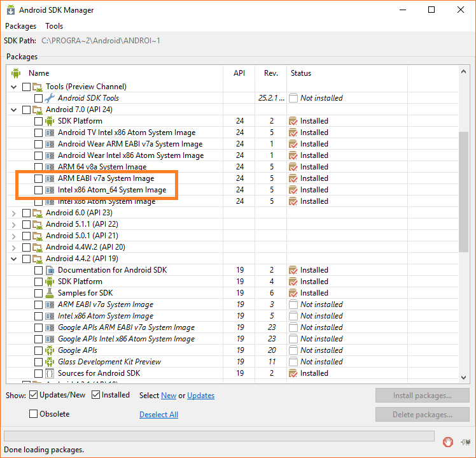This screenshot has width=476, height=458.
Task: Click the Glass Development Kit Preview icon
Action: 50,362
